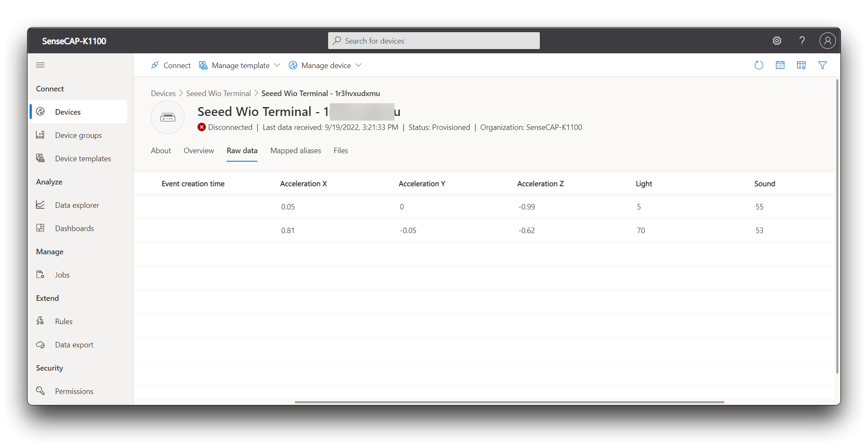Expand the Manage template dropdown chevron
The width and height of the screenshot is (868, 446).
click(x=277, y=65)
